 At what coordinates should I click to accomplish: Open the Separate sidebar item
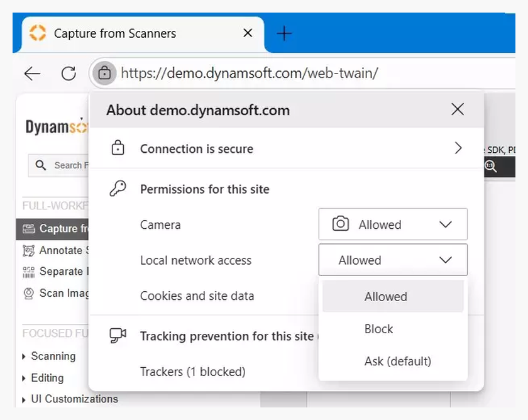pos(55,272)
